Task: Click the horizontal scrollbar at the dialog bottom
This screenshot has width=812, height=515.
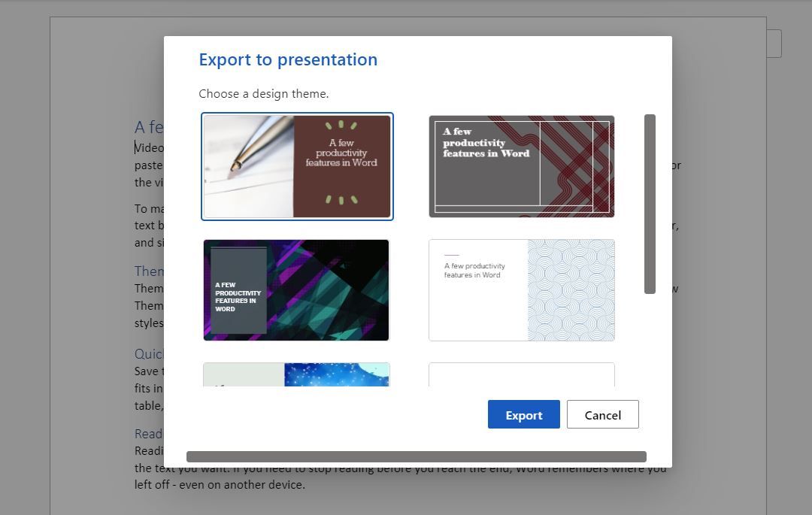Action: 416,456
